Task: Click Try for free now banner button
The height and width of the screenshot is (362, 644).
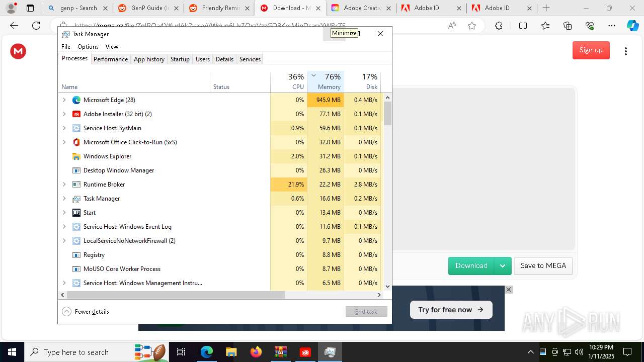Action: pos(451,310)
